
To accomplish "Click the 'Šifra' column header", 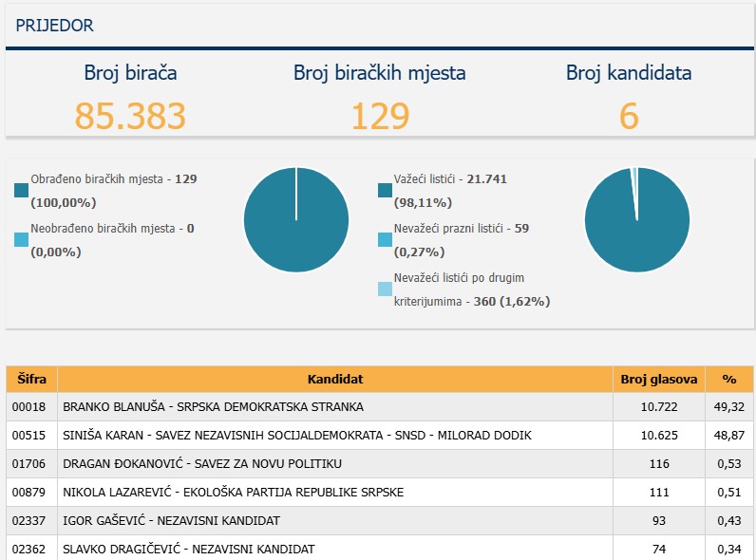I will pyautogui.click(x=31, y=379).
